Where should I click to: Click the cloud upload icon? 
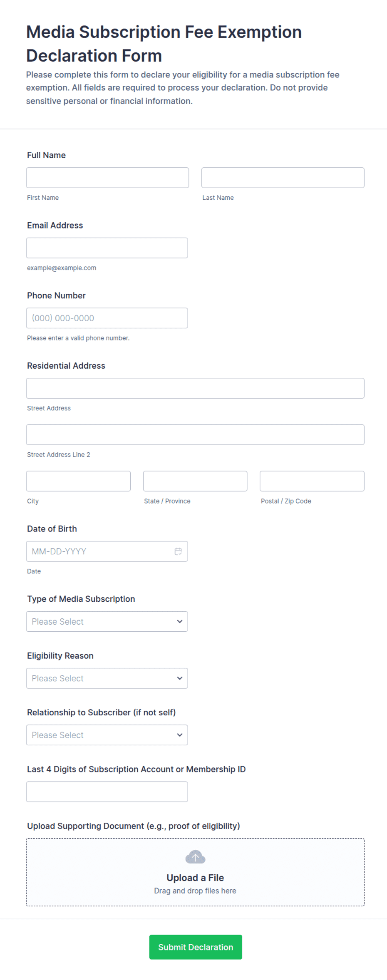click(195, 857)
